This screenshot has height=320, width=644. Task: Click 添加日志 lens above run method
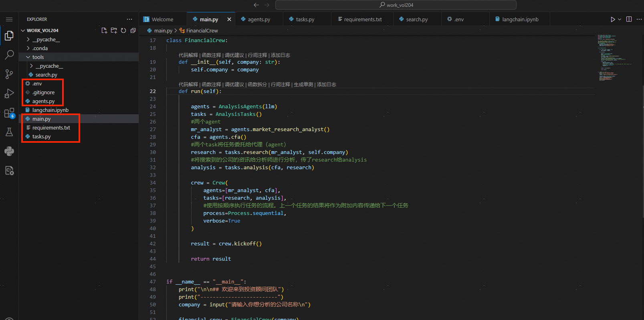(327, 84)
